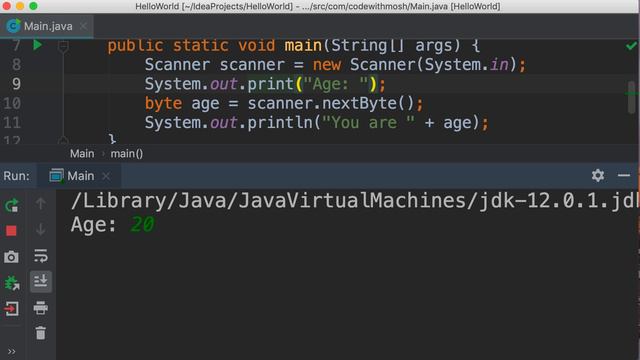Click line number 10 in gutter
The height and width of the screenshot is (360, 640).
tap(12, 103)
